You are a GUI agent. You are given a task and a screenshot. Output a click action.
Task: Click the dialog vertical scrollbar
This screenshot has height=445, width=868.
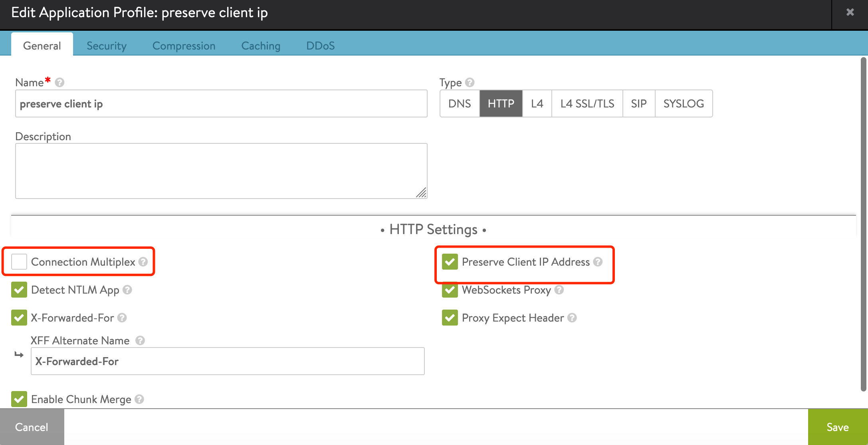[x=864, y=224]
